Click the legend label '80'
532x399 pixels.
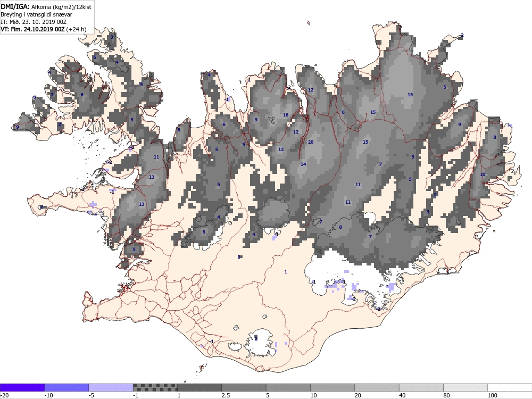tap(447, 395)
